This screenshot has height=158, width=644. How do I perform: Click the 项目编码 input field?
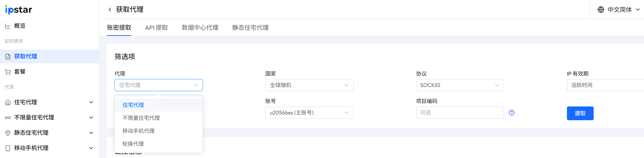click(460, 113)
